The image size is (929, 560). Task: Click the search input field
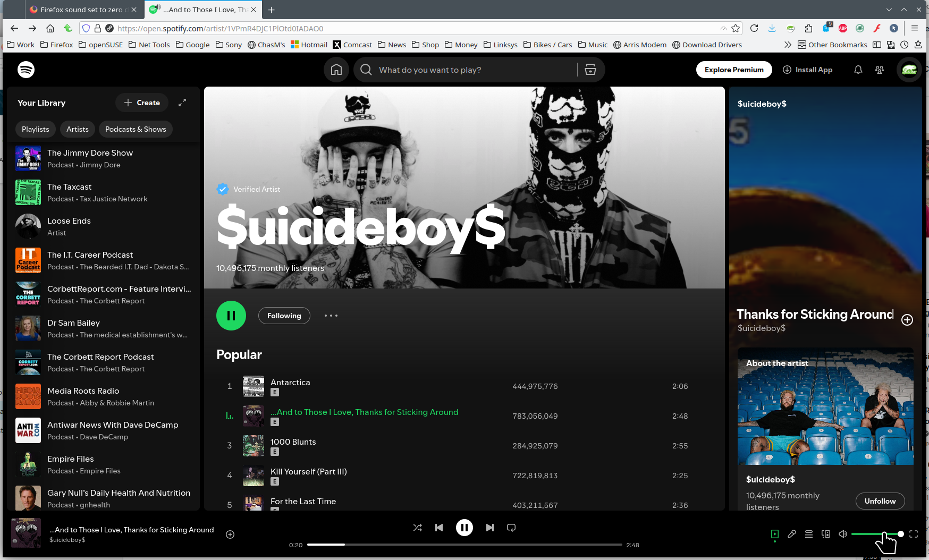click(473, 70)
